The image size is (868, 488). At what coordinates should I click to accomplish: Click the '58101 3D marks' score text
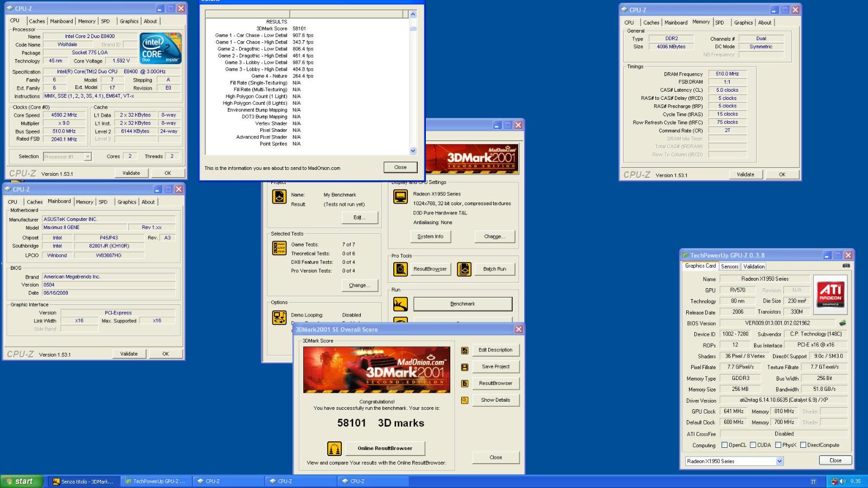[x=380, y=423]
